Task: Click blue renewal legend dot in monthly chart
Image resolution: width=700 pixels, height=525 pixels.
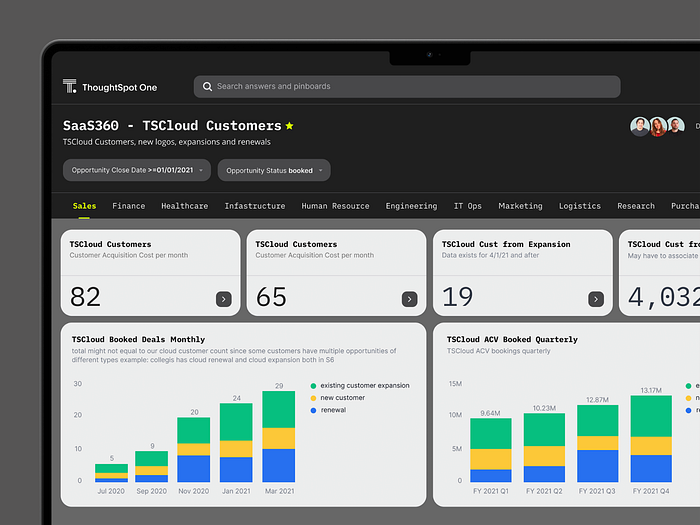Action: (313, 410)
